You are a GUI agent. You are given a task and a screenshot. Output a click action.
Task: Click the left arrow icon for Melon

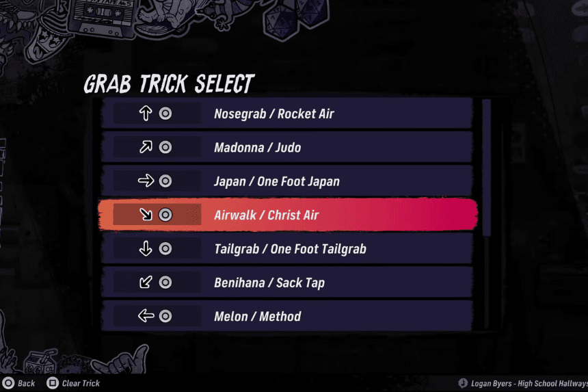pyautogui.click(x=145, y=316)
